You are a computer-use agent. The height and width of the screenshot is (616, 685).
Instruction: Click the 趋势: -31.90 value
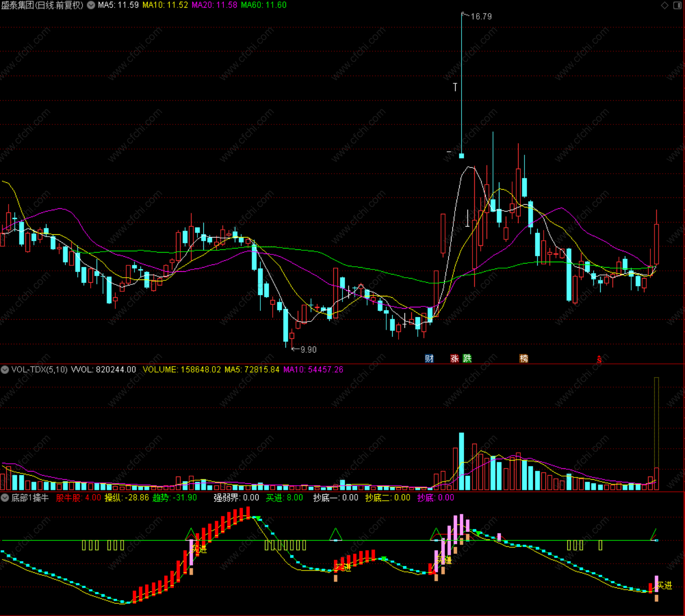(x=175, y=497)
